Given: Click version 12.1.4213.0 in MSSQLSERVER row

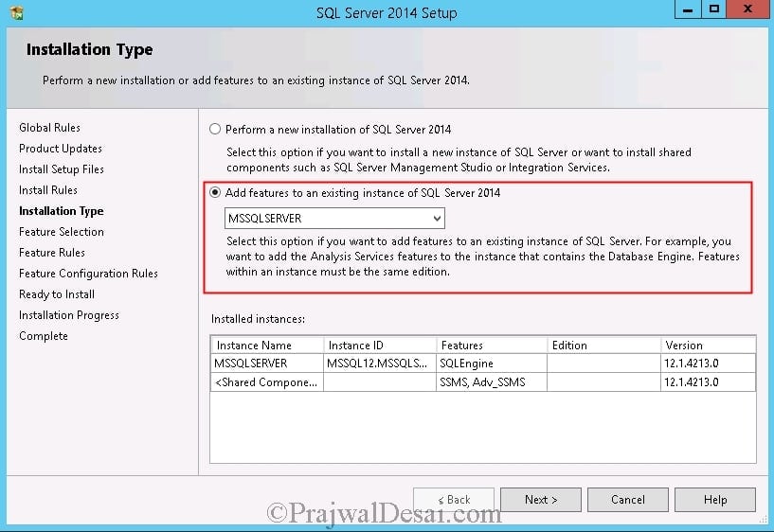Looking at the screenshot, I should point(708,364).
